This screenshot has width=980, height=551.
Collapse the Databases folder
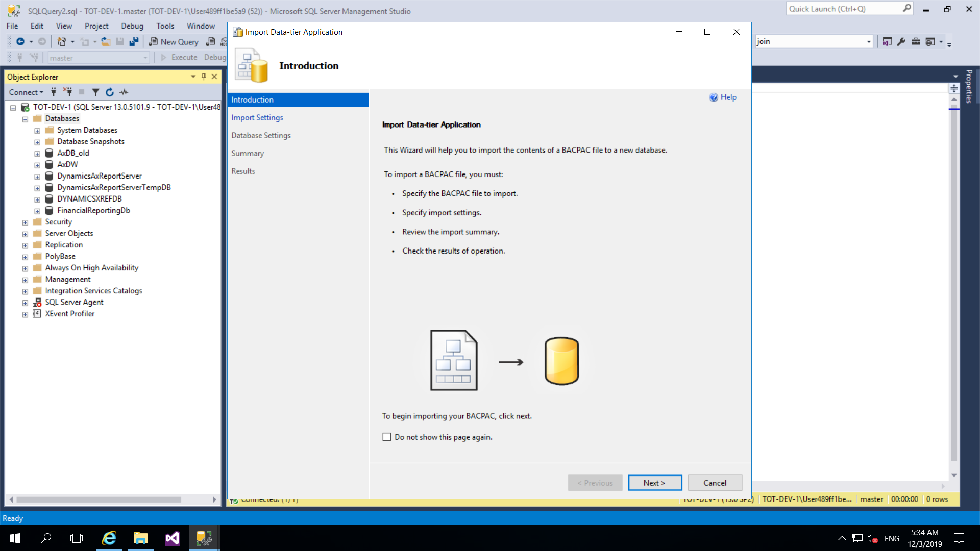click(x=25, y=119)
